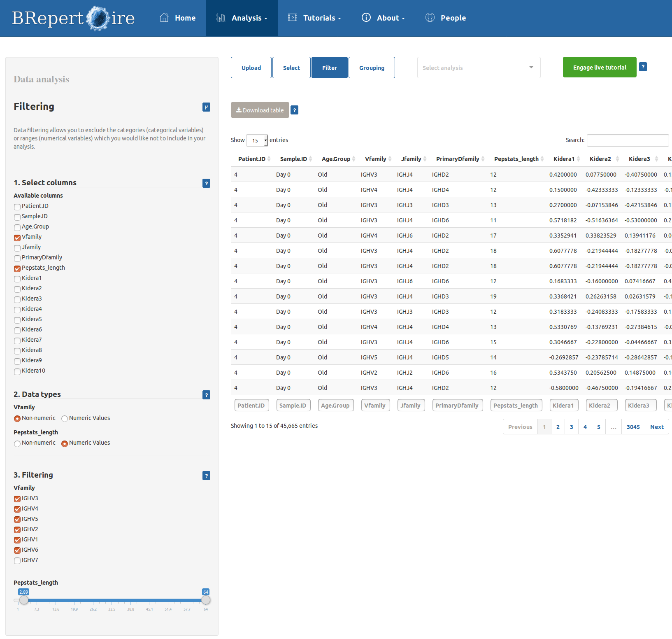Click the BRepertoire logo

pyautogui.click(x=73, y=18)
